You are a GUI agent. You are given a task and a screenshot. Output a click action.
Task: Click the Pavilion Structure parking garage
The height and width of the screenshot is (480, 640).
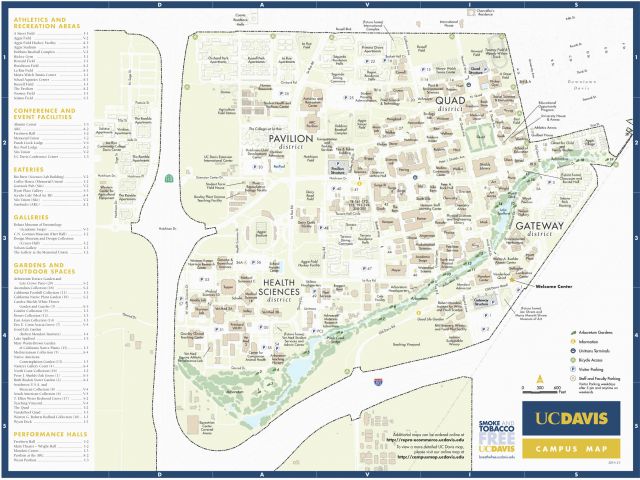click(x=338, y=167)
